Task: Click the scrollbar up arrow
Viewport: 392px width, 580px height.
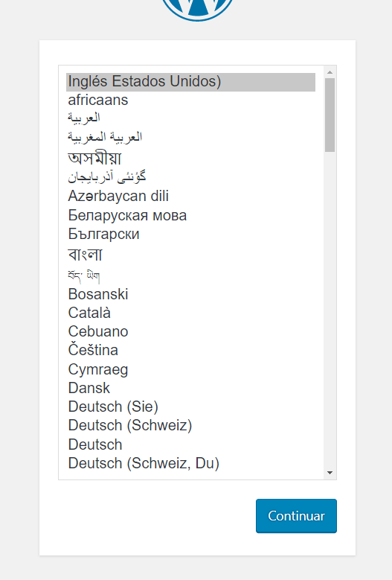Action: pyautogui.click(x=330, y=72)
